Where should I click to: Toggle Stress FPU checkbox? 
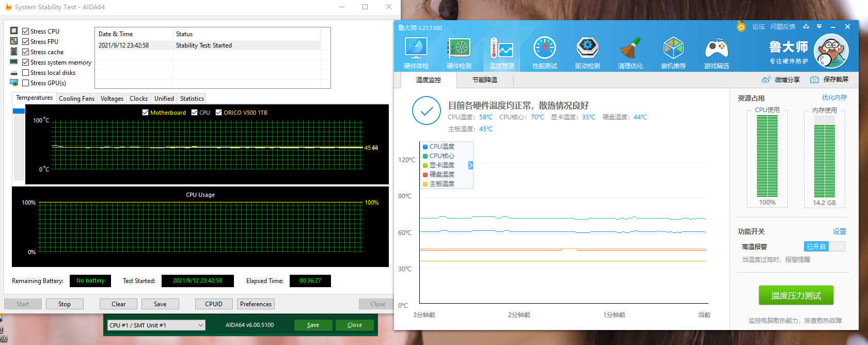pyautogui.click(x=25, y=41)
